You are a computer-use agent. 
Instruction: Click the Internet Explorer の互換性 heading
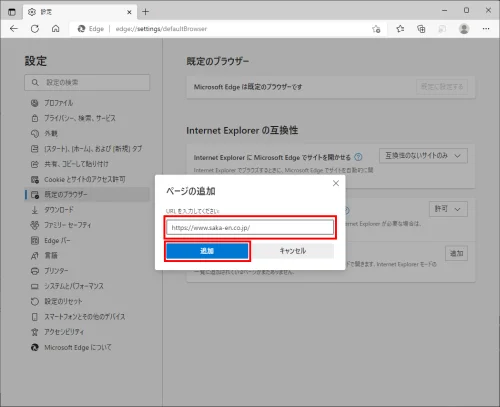pos(242,130)
